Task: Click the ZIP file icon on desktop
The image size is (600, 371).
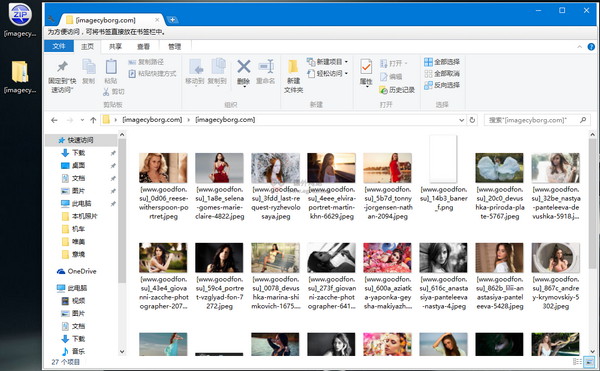Action: coord(20,15)
